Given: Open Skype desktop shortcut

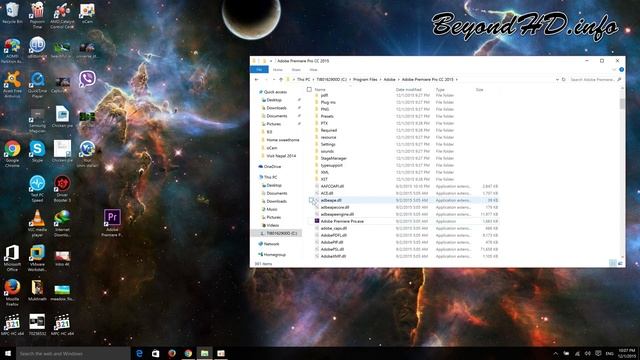Looking at the screenshot, I should (x=37, y=151).
